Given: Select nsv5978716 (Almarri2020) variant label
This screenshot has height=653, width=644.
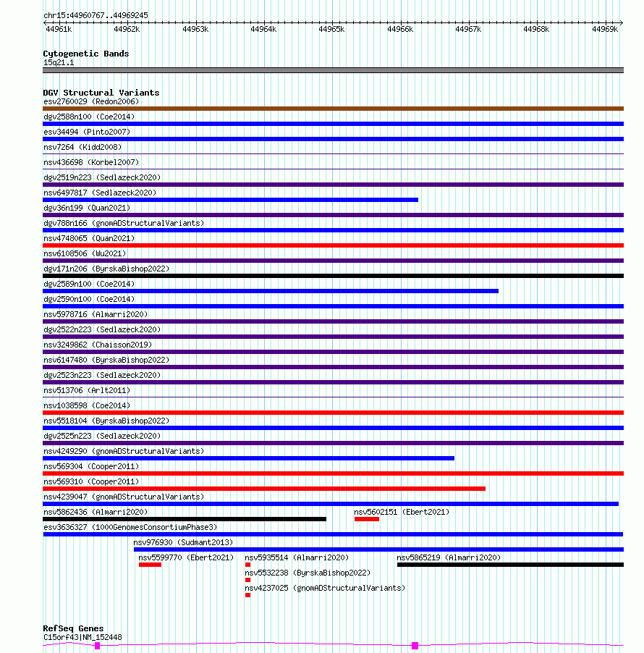Looking at the screenshot, I should (96, 314).
